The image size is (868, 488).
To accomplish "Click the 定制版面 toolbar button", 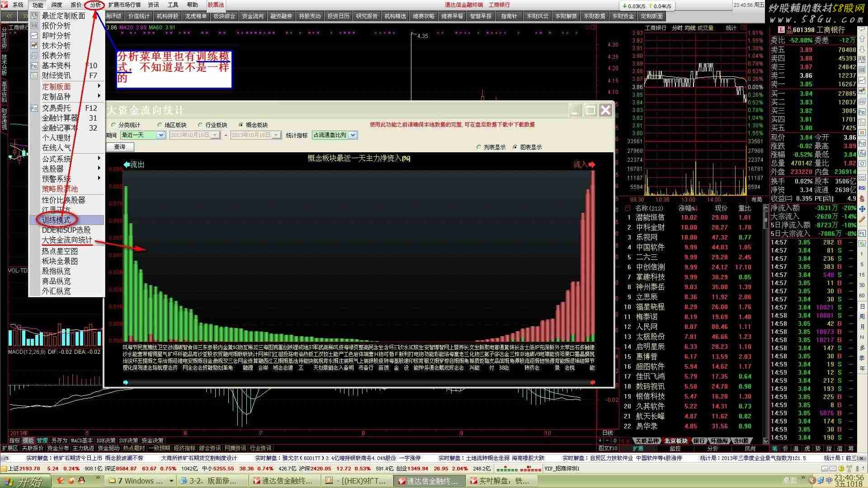I will click(x=651, y=16).
